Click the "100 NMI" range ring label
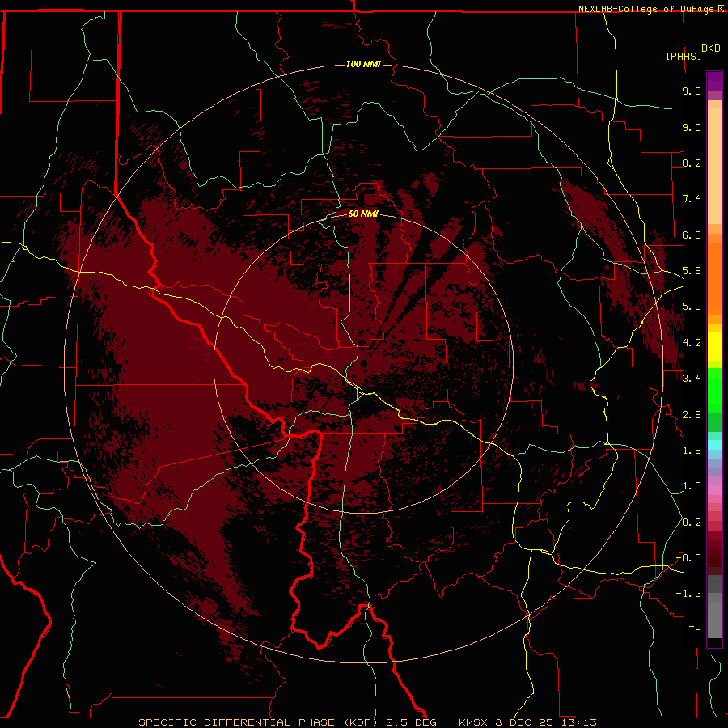Viewport: 728px width, 728px height. (363, 64)
